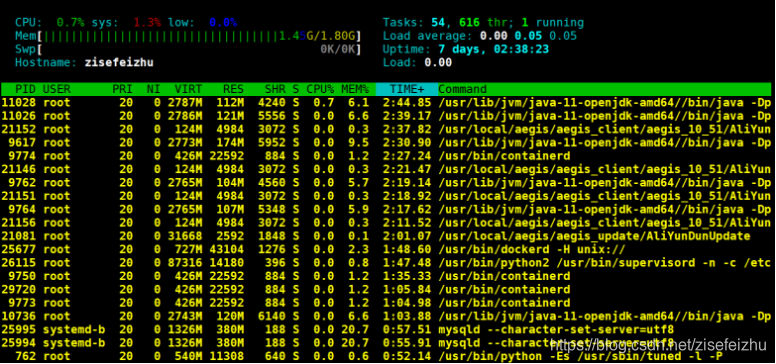Image resolution: width=776 pixels, height=364 pixels.
Task: Select process row with PID 9617
Action: click(386, 143)
